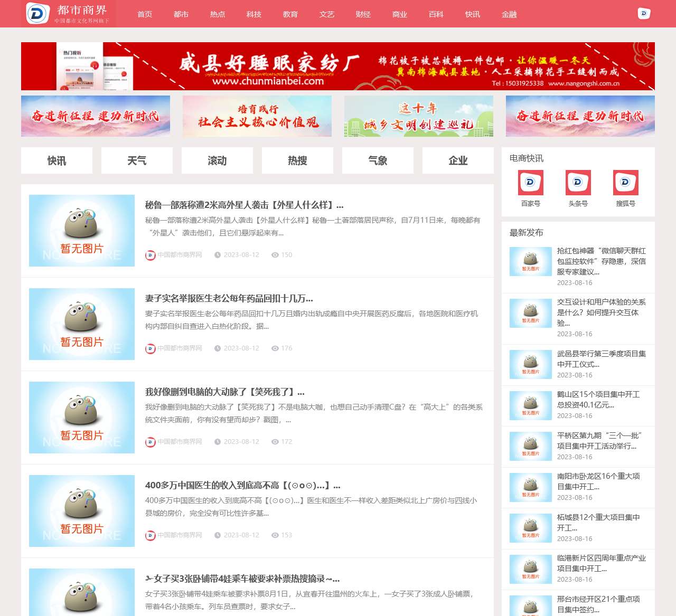Open sidebar article 交互设计和用户体验的关系
The height and width of the screenshot is (616, 676).
point(602,312)
